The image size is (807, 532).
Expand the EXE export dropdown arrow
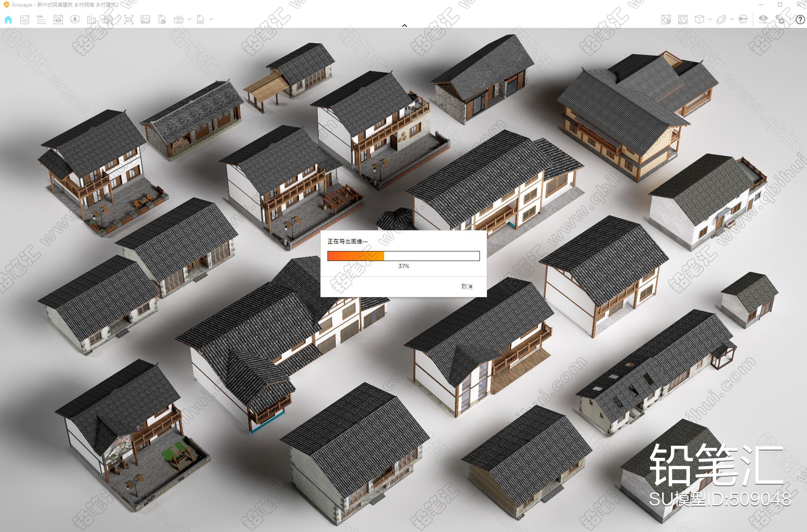coord(211,20)
